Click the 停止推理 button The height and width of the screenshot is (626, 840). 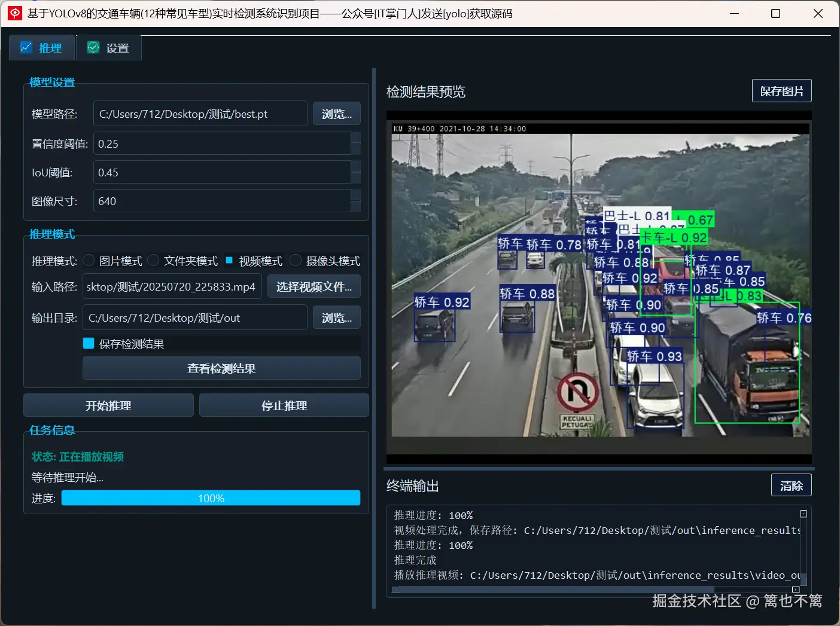click(x=284, y=405)
